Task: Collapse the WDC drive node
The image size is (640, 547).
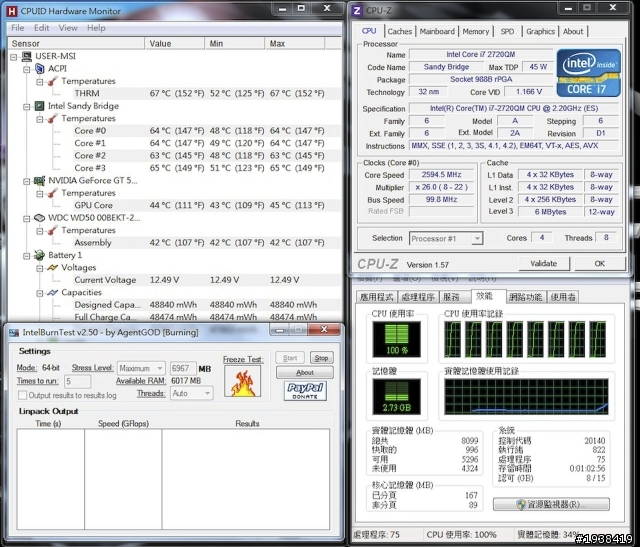Action: coord(27,218)
